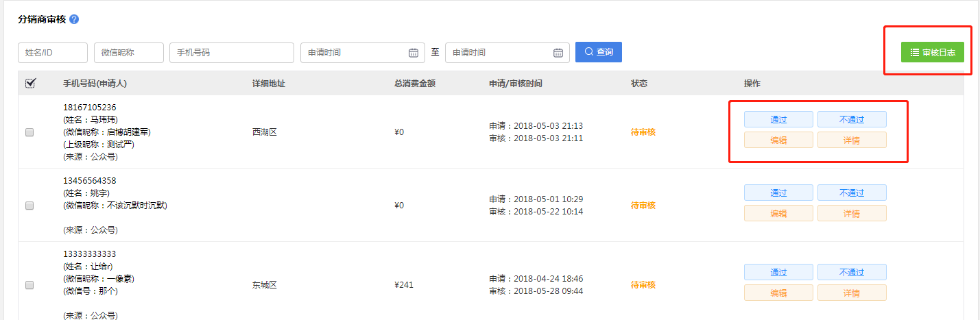Select checkbox for phone 13456564358 row
This screenshot has height=320, width=980.
[29, 206]
